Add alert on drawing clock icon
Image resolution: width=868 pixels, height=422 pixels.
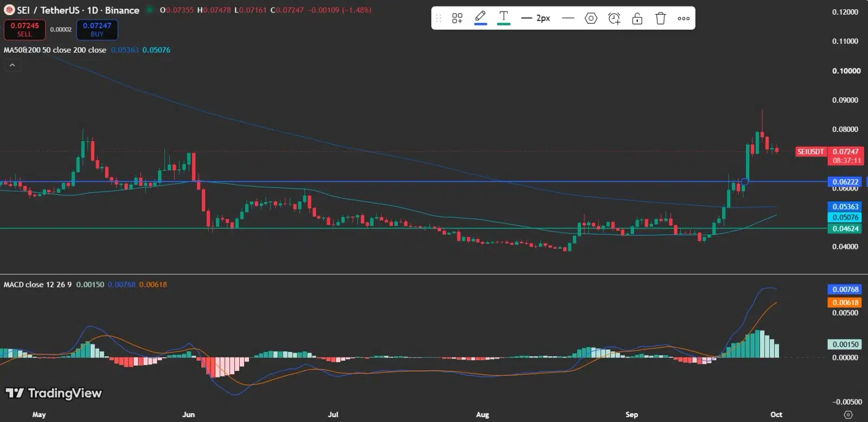pos(614,18)
